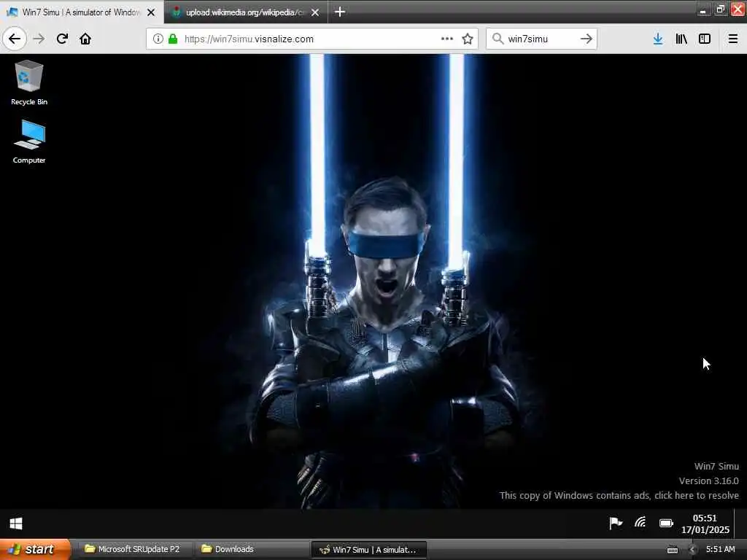This screenshot has width=747, height=560.
Task: Switch to the Win7 Simu tab
Action: click(82, 12)
